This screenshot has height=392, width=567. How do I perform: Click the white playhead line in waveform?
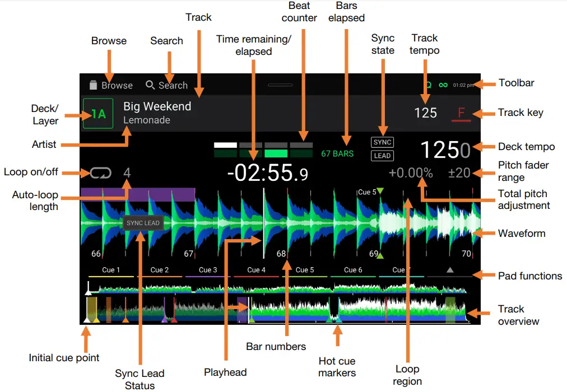[264, 223]
